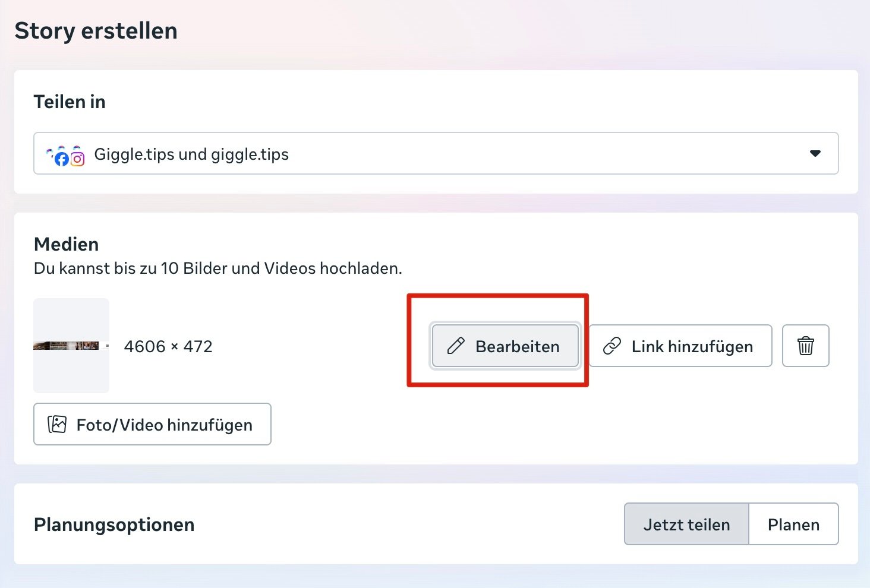The width and height of the screenshot is (870, 588).
Task: Click the image icon on Foto/Video hinzufügen
Action: click(x=57, y=424)
